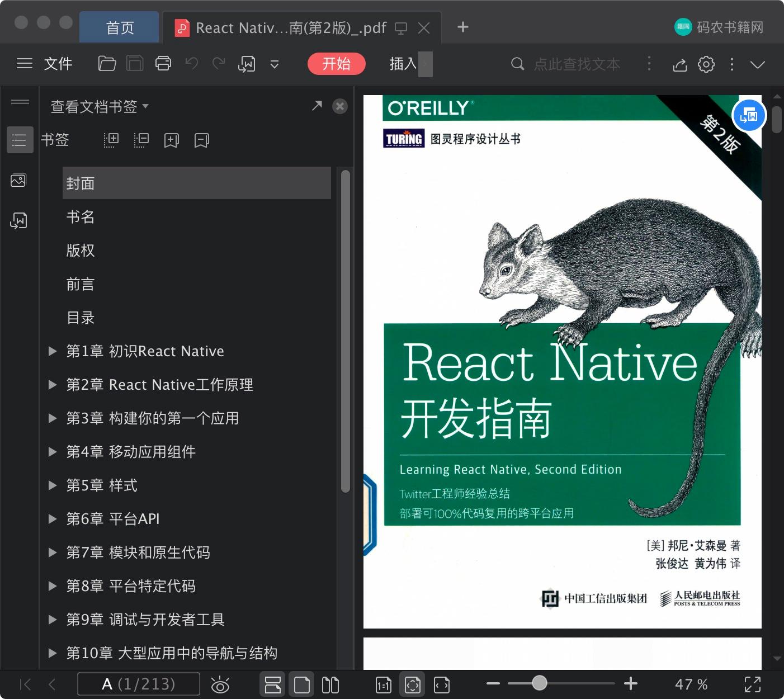784x699 pixels.
Task: Open the more options vertical dots
Action: 732,64
